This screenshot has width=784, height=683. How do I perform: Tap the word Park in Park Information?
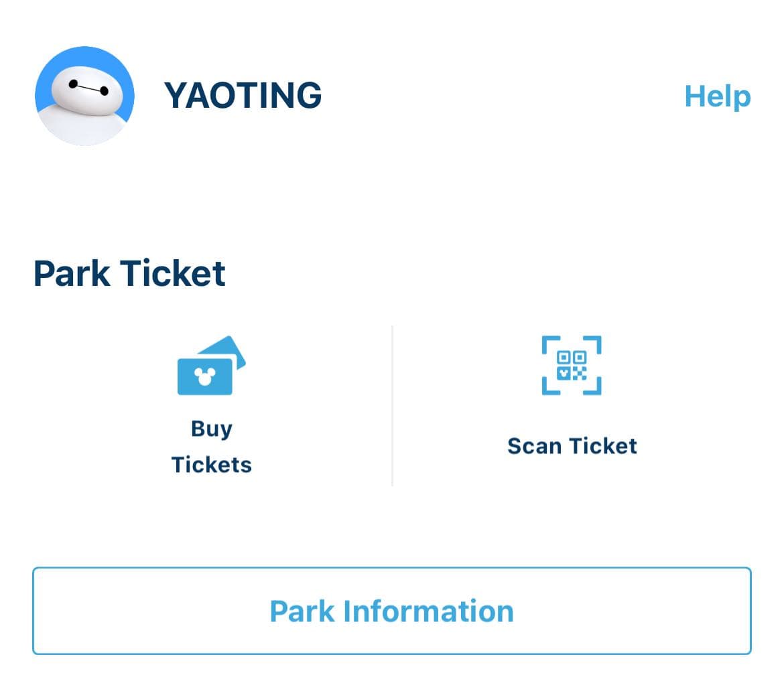point(302,611)
